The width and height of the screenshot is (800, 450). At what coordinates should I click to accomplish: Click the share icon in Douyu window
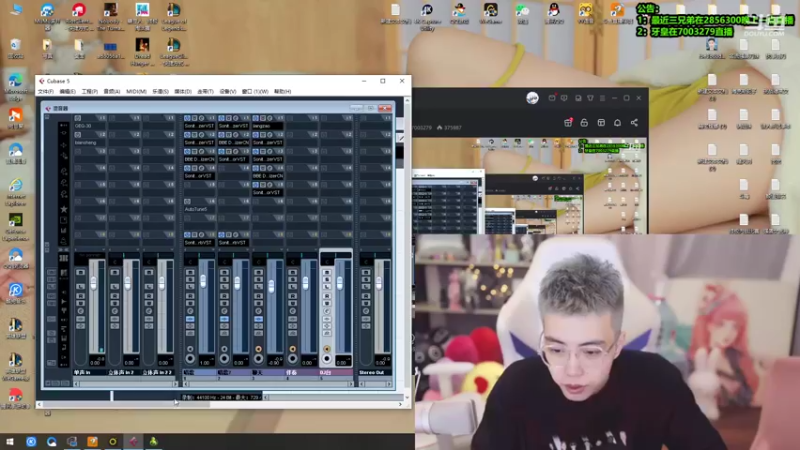(634, 122)
